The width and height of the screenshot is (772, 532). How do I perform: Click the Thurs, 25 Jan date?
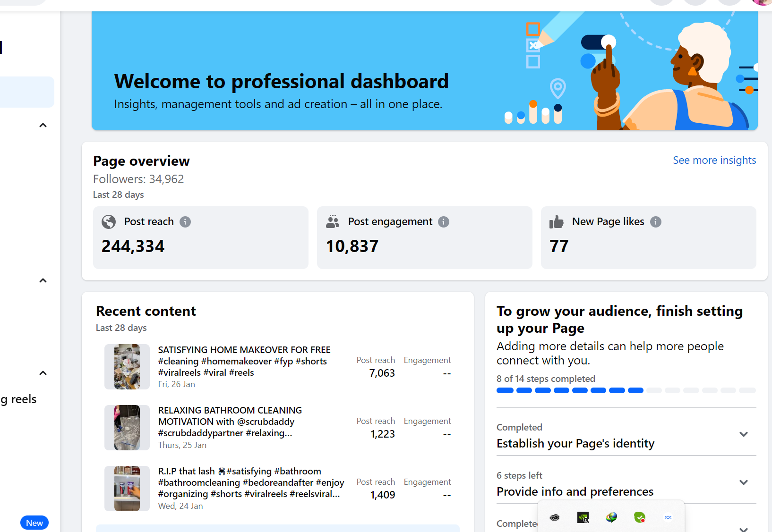point(182,445)
